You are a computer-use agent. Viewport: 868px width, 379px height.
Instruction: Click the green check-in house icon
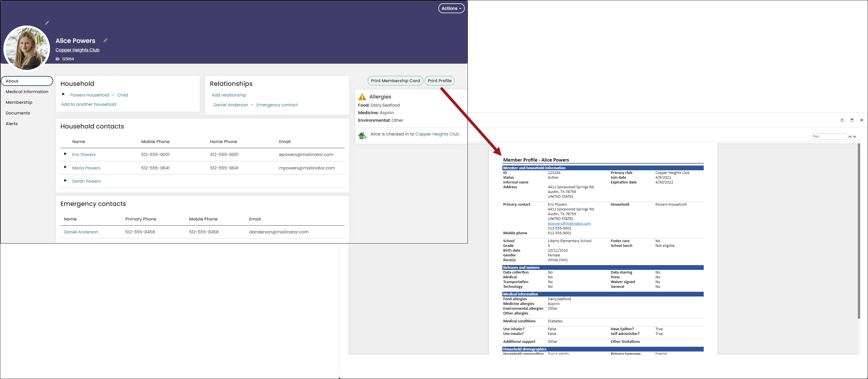(x=363, y=135)
